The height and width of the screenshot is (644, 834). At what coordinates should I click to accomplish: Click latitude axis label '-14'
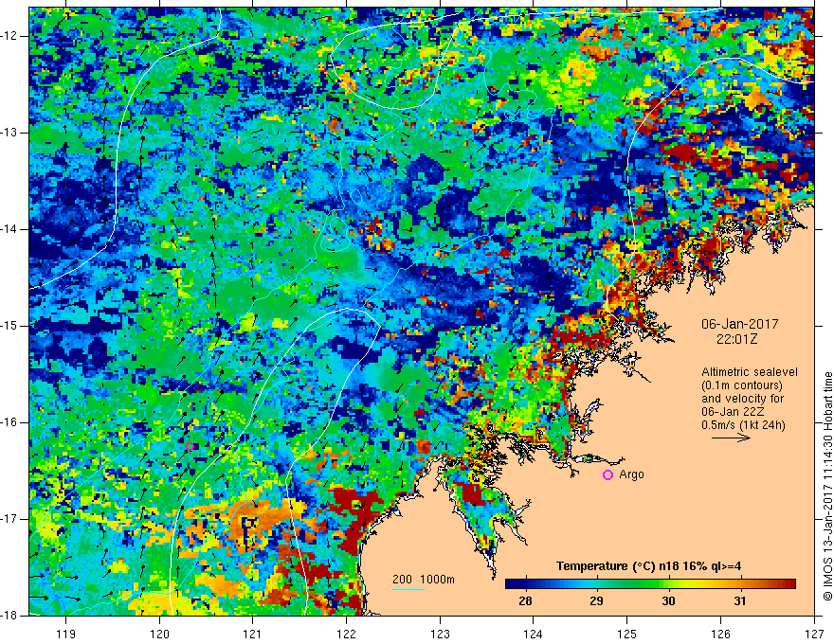[9, 229]
